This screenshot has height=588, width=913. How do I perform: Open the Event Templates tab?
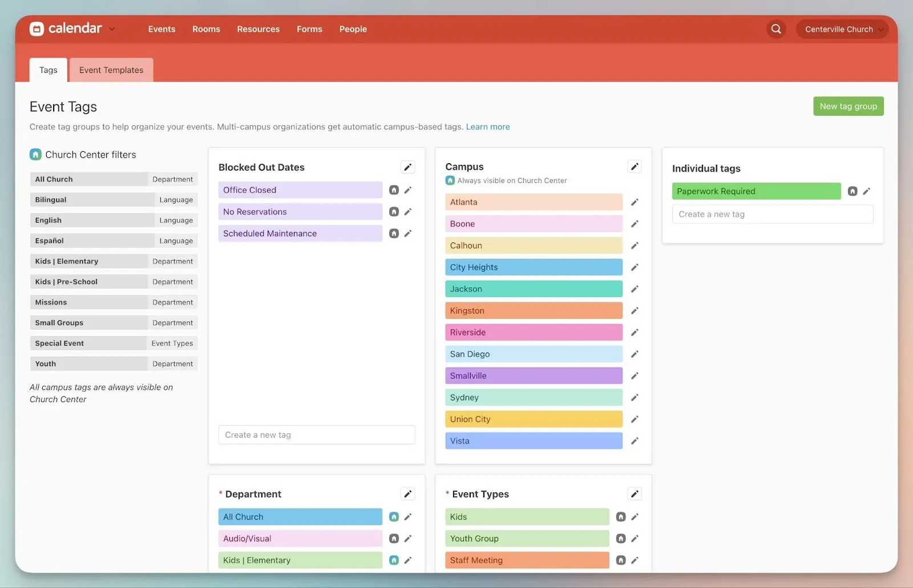(x=111, y=70)
